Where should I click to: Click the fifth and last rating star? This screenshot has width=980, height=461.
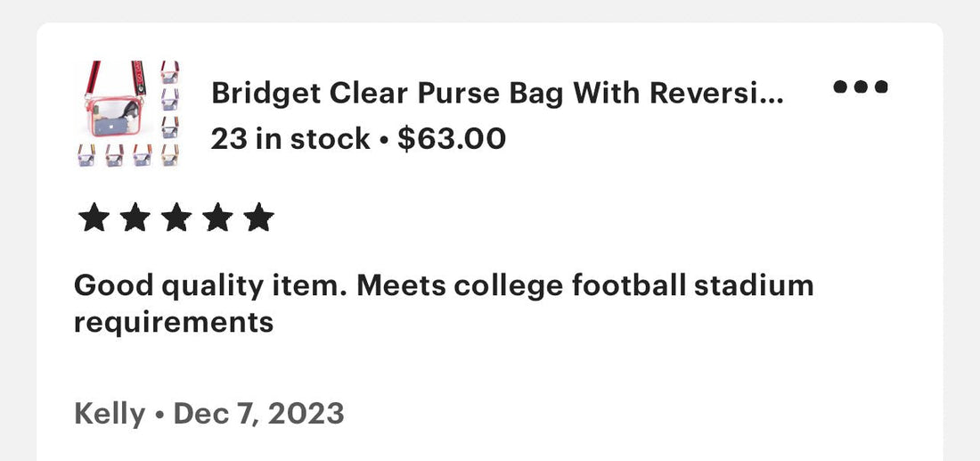pyautogui.click(x=258, y=217)
